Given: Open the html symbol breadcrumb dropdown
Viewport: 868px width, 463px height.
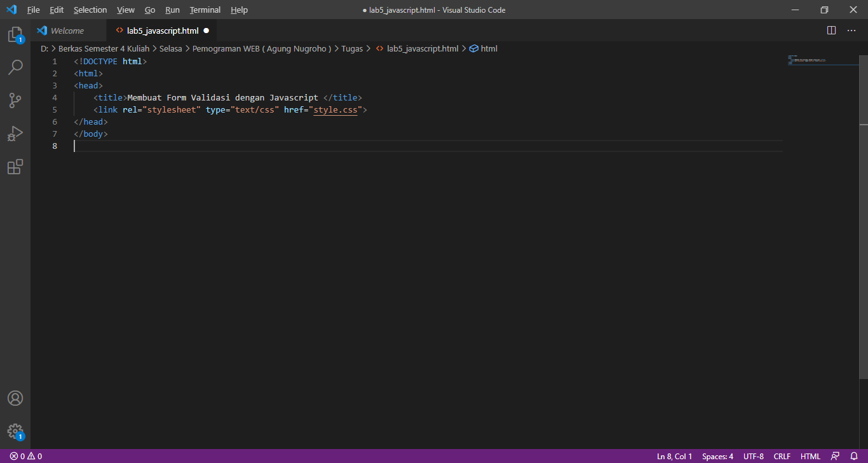Looking at the screenshot, I should coord(488,48).
